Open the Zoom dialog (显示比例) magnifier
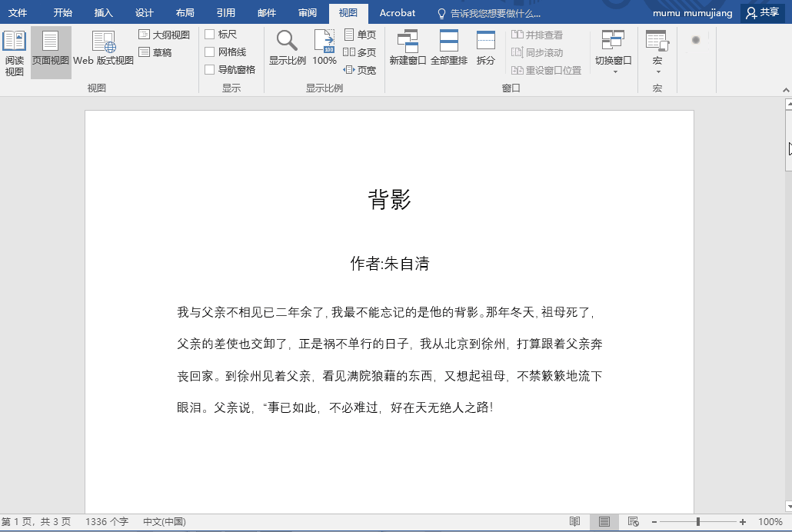 click(287, 48)
